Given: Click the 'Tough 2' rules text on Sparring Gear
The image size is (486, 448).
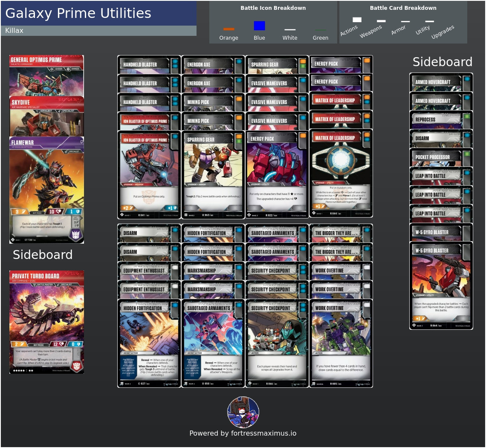Looking at the screenshot, I should [213, 196].
